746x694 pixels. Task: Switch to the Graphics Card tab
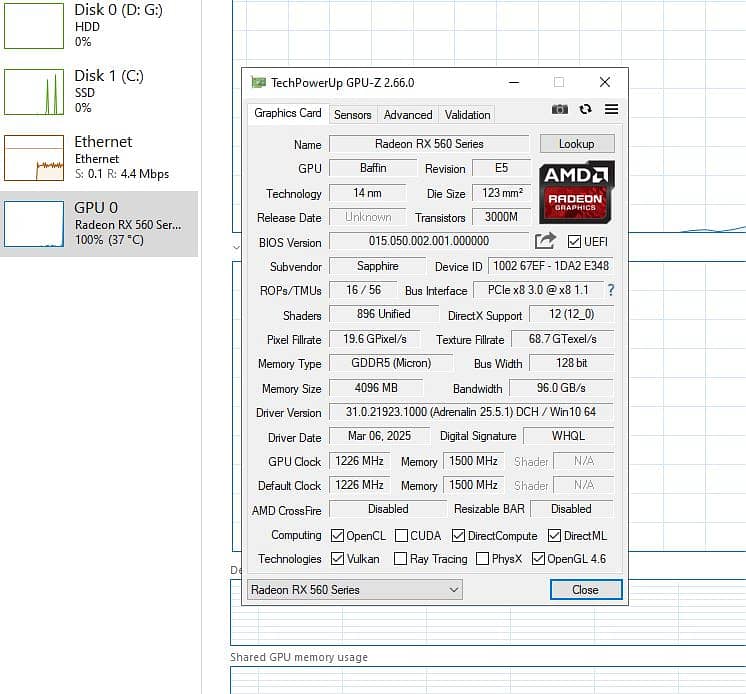[x=287, y=113]
